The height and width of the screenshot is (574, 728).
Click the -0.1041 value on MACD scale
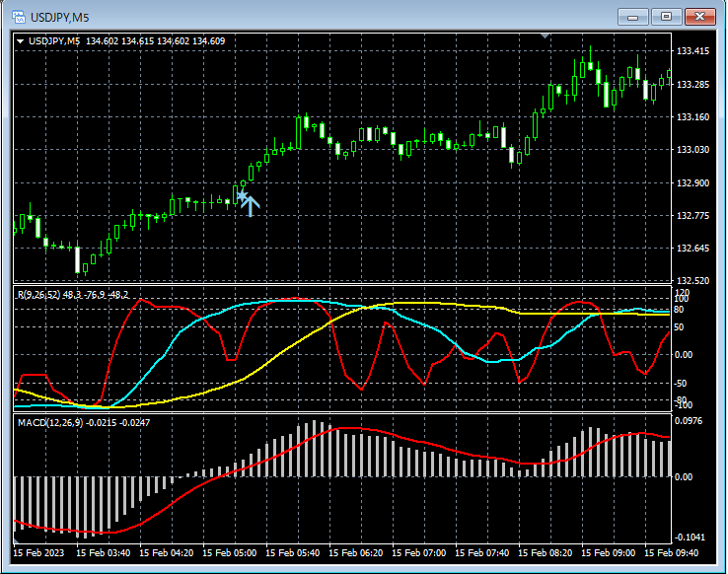[x=691, y=538]
